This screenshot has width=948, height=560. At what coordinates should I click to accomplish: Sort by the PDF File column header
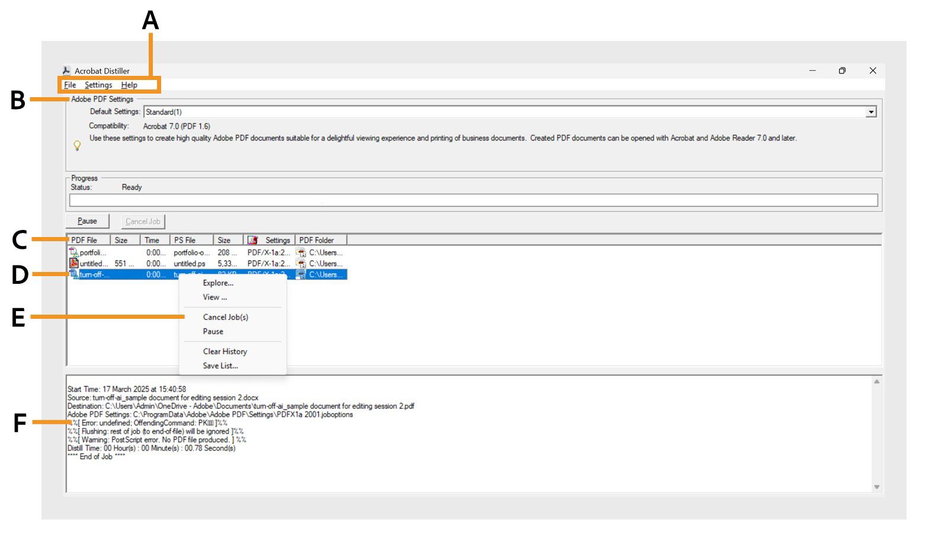click(x=88, y=240)
